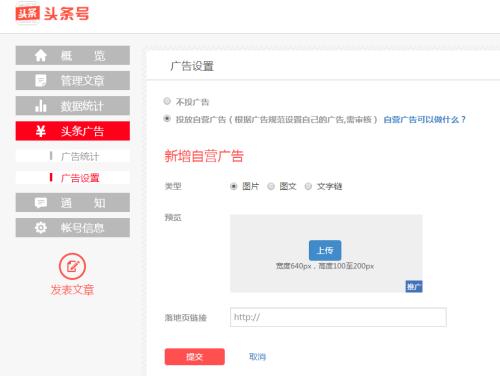Open the 自营广告可以做什么? link
The width and height of the screenshot is (500, 376).
(x=424, y=119)
